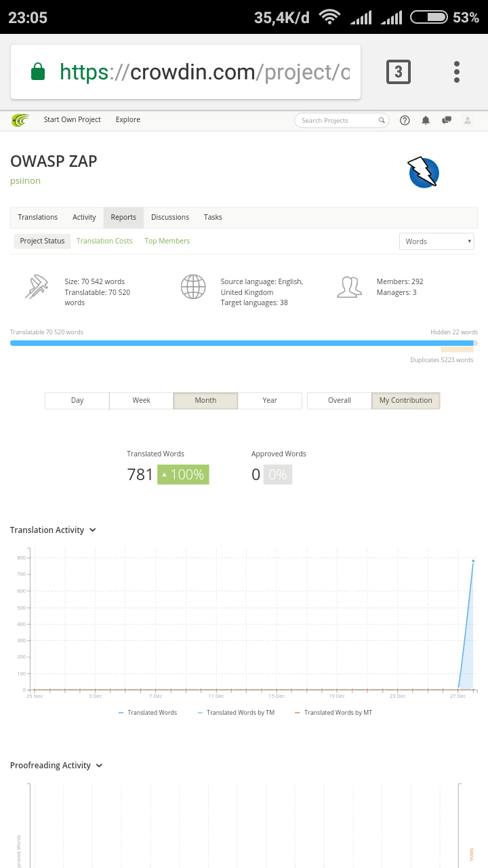Open Chrome three-dot overflow menu
The height and width of the screenshot is (868, 488).
tap(457, 72)
